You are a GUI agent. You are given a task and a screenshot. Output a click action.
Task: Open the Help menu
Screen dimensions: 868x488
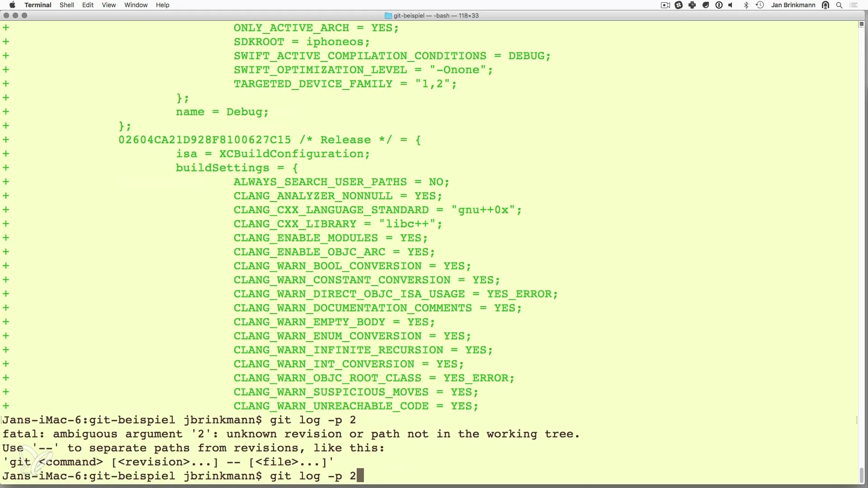point(162,5)
